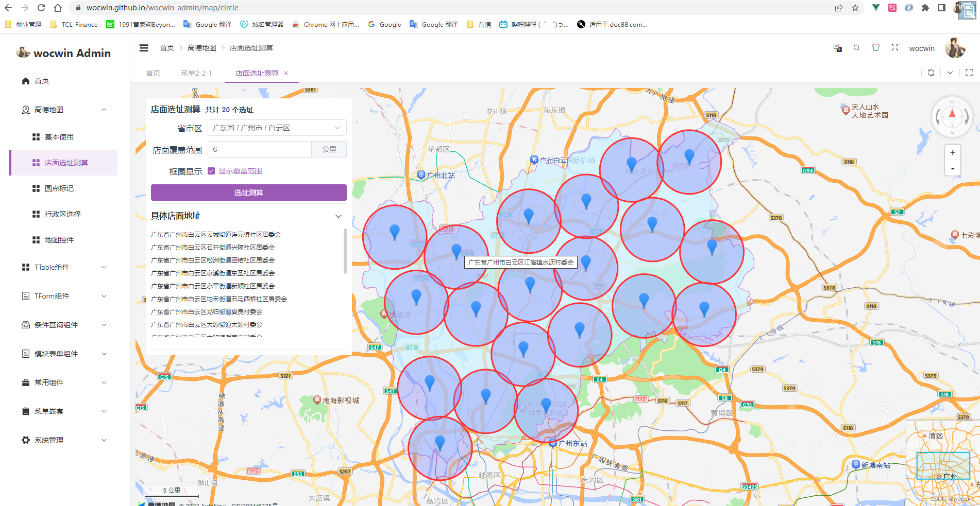Screen dimensions: 980x506
Task: Click the 天人山水 attraction icon
Action: (x=846, y=109)
